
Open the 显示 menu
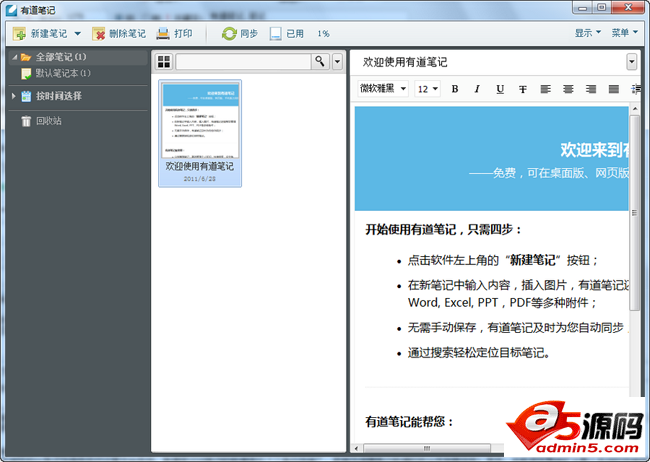point(588,33)
